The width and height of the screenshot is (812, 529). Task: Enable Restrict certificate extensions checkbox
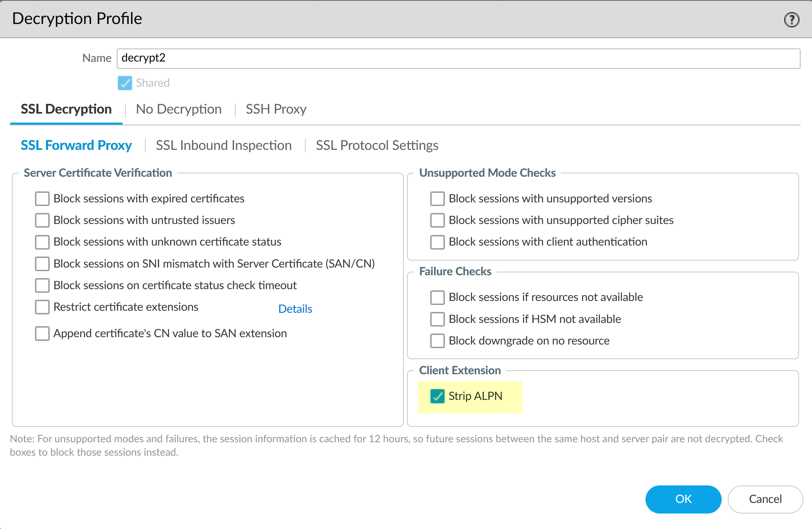click(42, 307)
